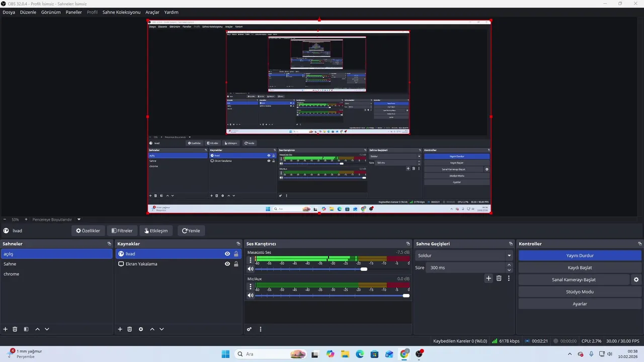Open Soldur transition dropdown
This screenshot has height=362, width=644.
click(x=464, y=255)
